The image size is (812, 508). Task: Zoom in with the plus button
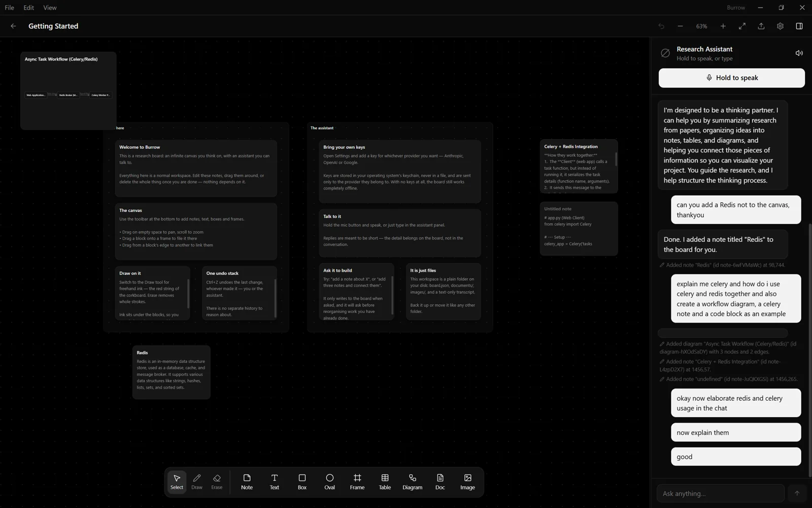(723, 26)
